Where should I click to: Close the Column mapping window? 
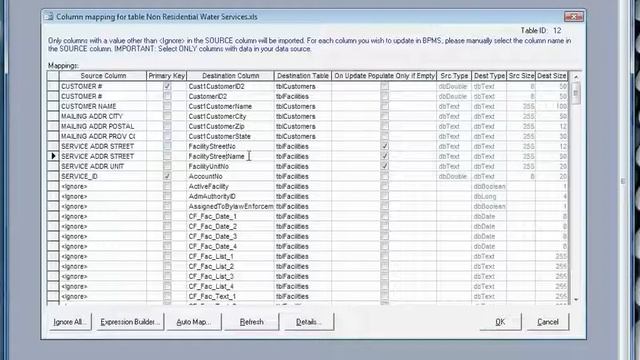[574, 17]
